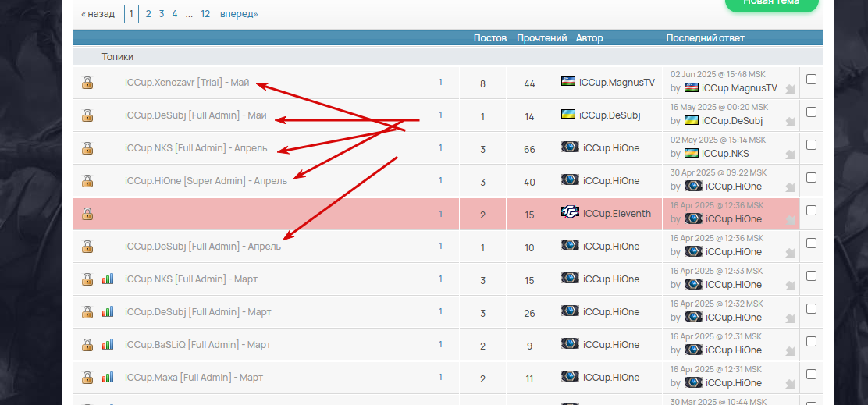Click the Топики section heading

point(117,56)
